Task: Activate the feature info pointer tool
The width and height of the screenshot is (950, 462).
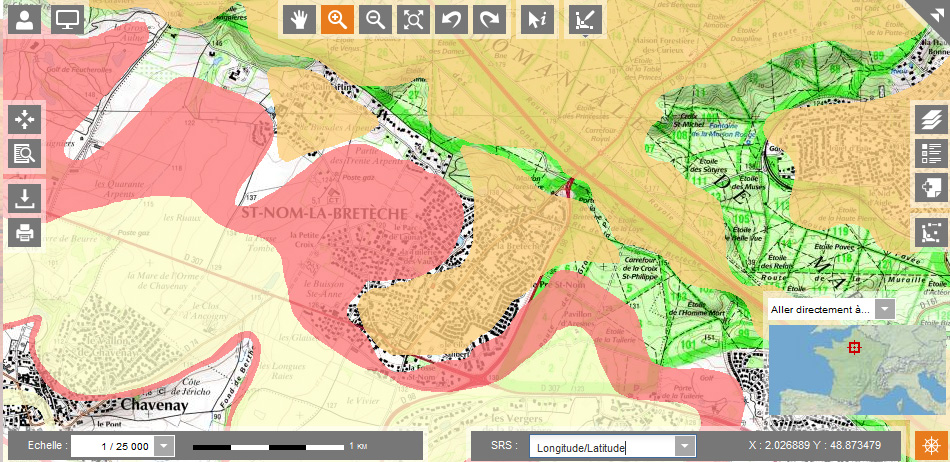Action: [x=538, y=19]
